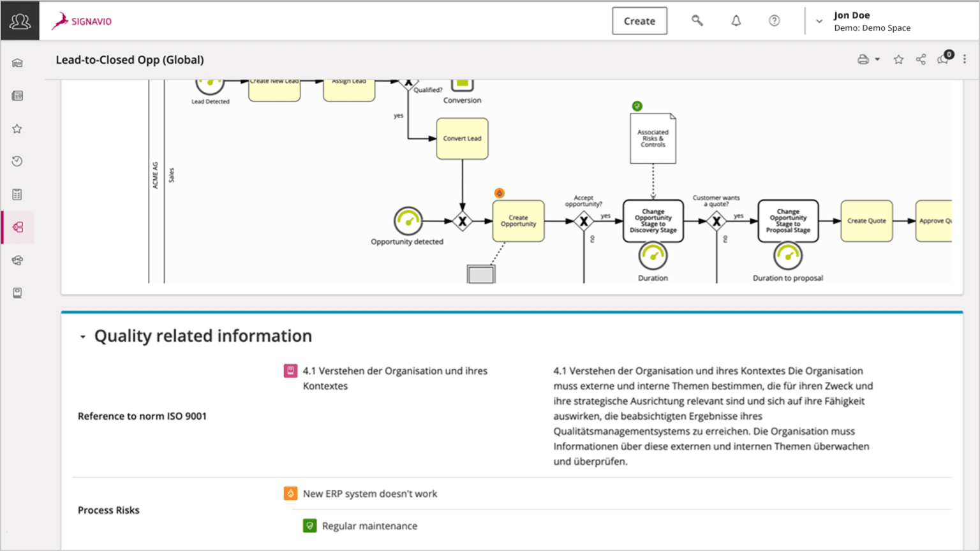980x551 pixels.
Task: Click the Create button
Action: (x=639, y=20)
